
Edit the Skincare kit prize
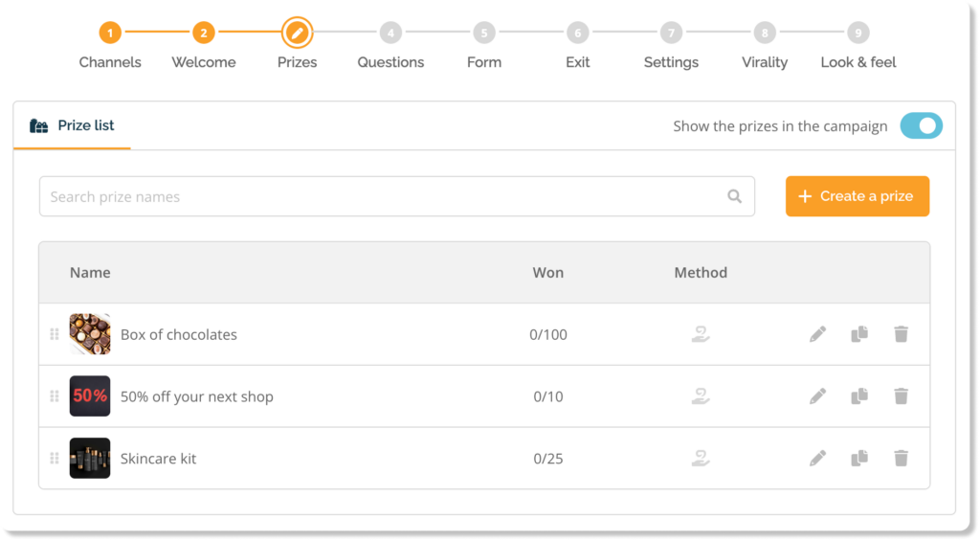pyautogui.click(x=817, y=458)
